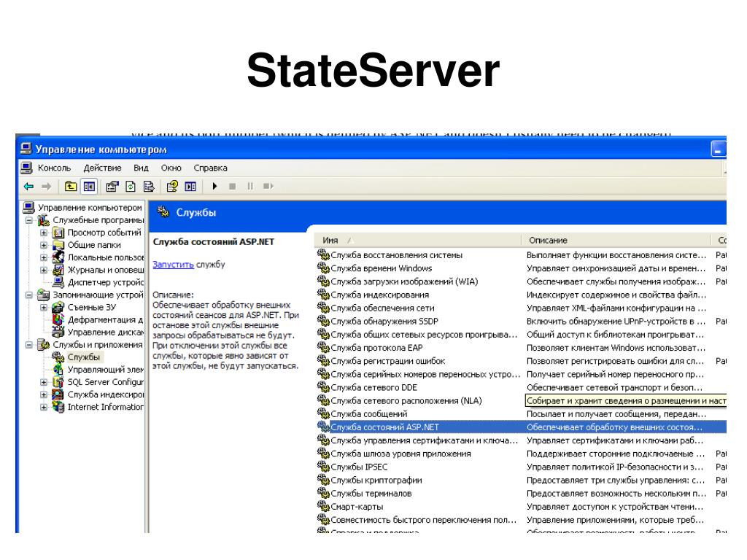Screen dimensions: 747x560
Task: Click the green Refresh toolbar icon
Action: 131,186
